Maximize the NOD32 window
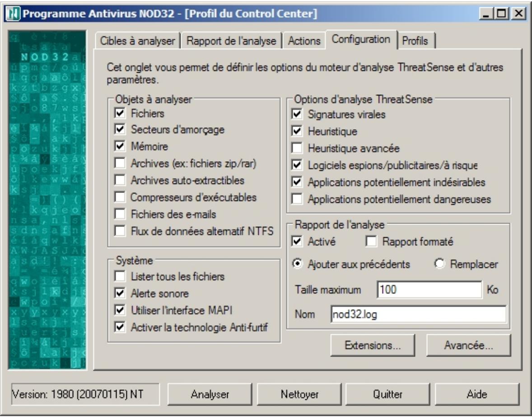 coord(501,14)
